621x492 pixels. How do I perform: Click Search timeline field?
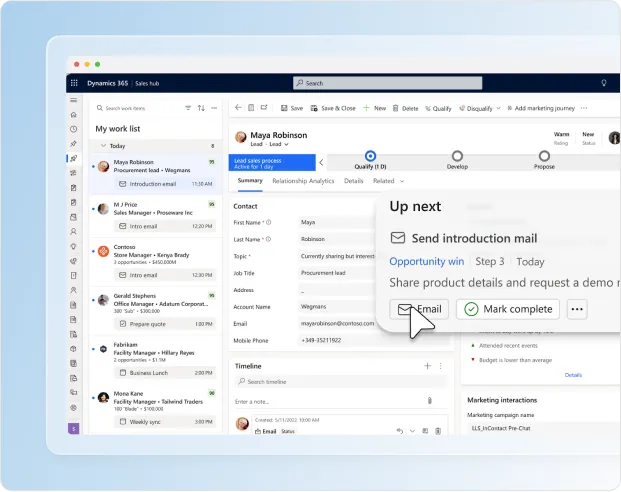click(x=341, y=381)
